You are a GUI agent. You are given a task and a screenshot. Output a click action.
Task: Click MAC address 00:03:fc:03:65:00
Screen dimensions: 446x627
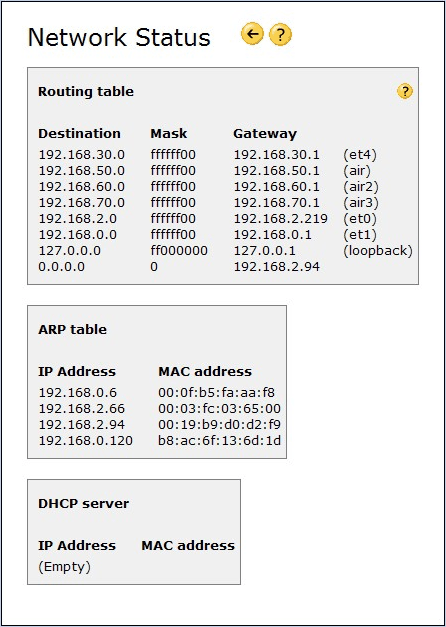220,409
